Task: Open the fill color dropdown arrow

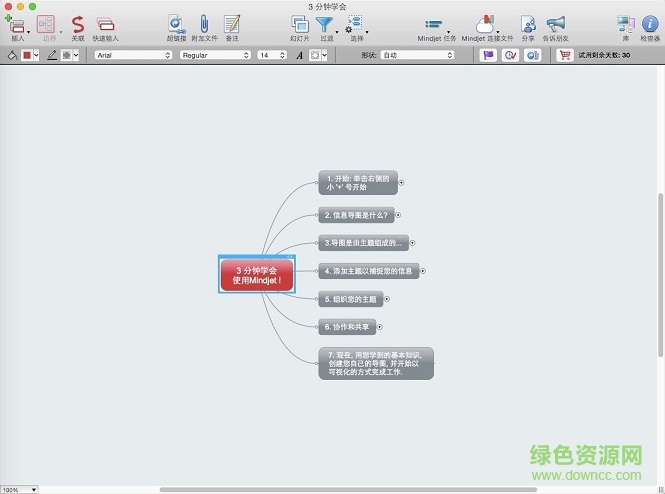Action: tap(36, 55)
